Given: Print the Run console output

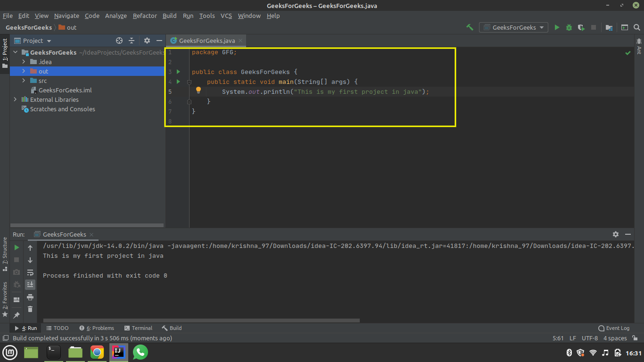Looking at the screenshot, I should coord(30,297).
